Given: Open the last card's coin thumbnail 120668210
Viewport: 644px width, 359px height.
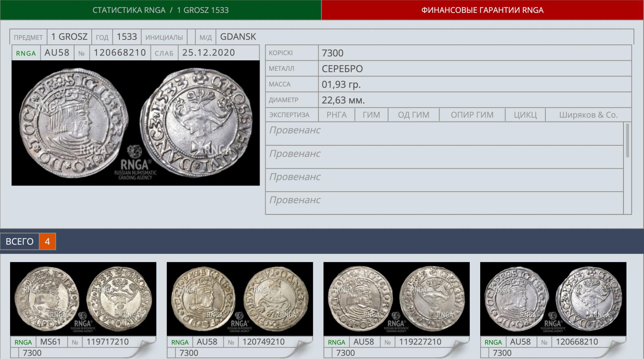Looking at the screenshot, I should point(553,299).
